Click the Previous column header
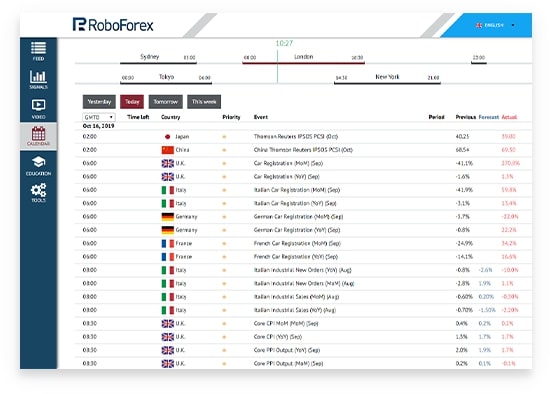 (465, 117)
